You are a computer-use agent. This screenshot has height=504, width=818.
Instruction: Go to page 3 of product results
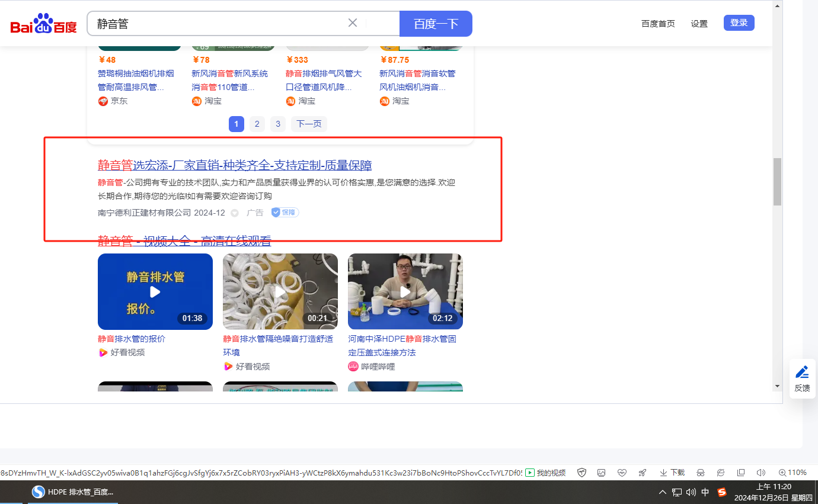point(278,124)
